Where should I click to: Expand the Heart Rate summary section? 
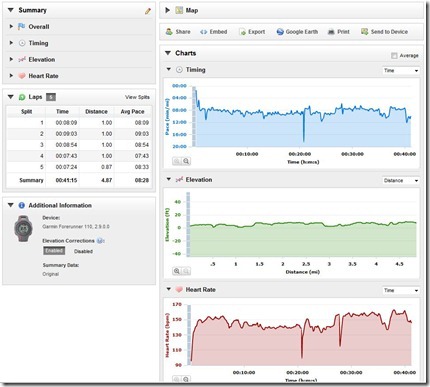tap(11, 76)
